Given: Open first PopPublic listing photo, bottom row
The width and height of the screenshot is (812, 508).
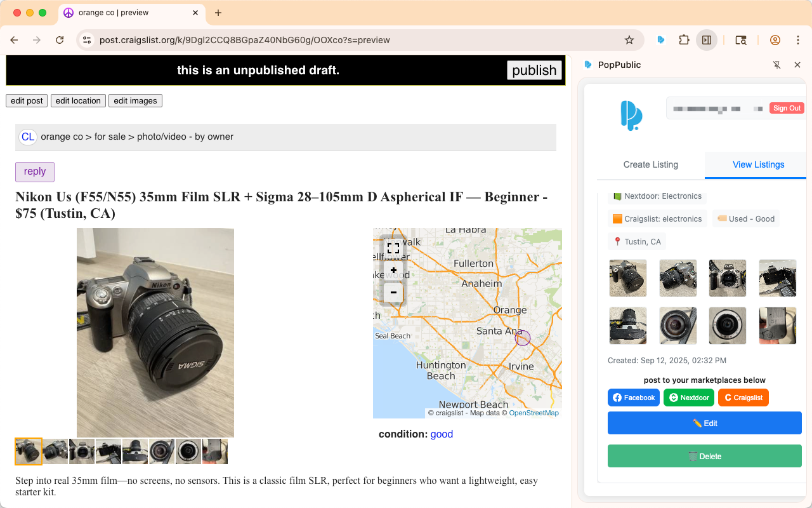Looking at the screenshot, I should point(628,326).
